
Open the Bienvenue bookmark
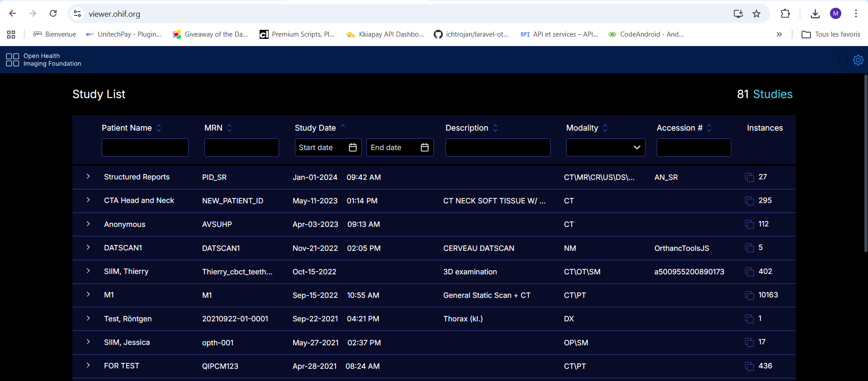pyautogui.click(x=55, y=34)
